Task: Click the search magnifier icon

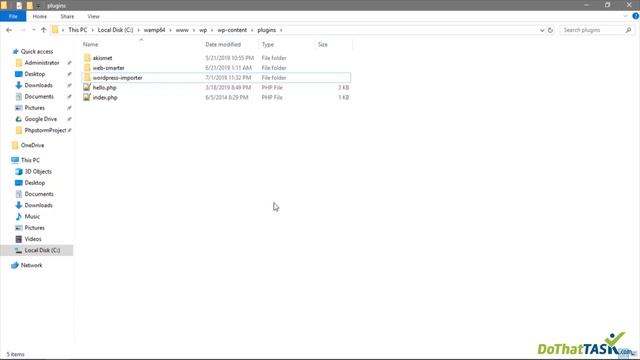Action: (629, 30)
